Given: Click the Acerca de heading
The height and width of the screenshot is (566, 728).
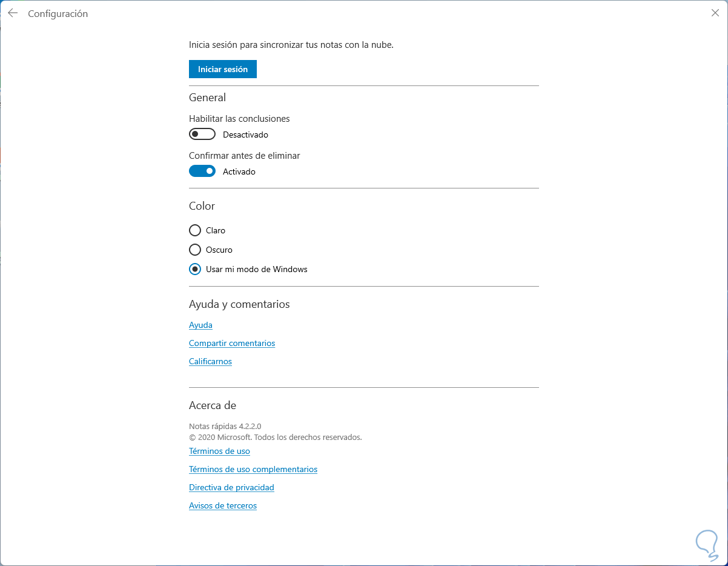Looking at the screenshot, I should point(213,405).
